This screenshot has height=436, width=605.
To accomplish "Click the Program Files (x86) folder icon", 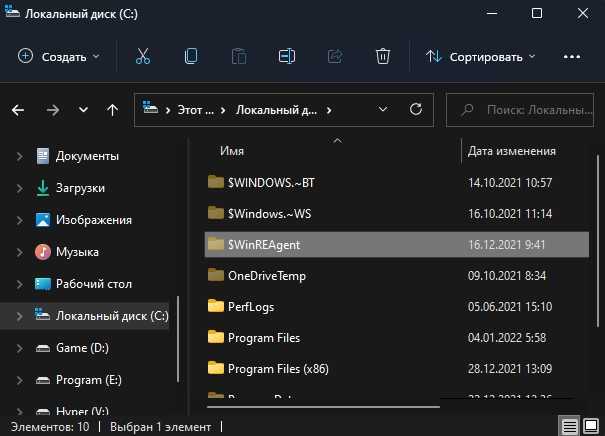I will (x=216, y=368).
